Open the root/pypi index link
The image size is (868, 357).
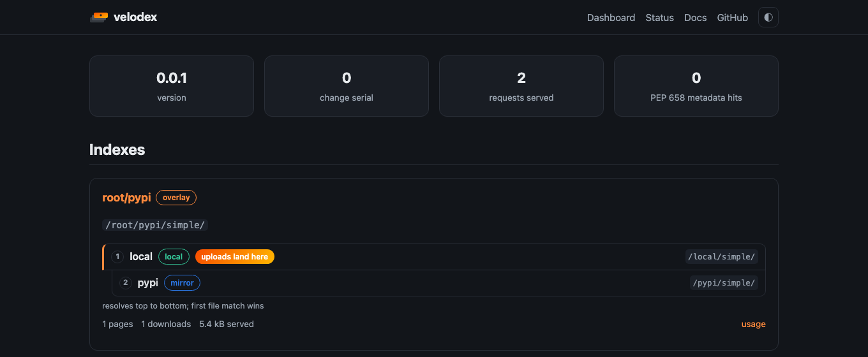pyautogui.click(x=126, y=198)
